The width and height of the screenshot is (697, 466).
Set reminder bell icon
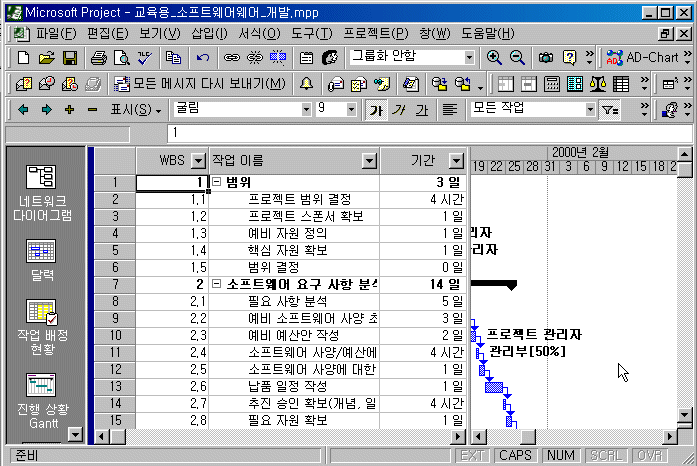306,84
